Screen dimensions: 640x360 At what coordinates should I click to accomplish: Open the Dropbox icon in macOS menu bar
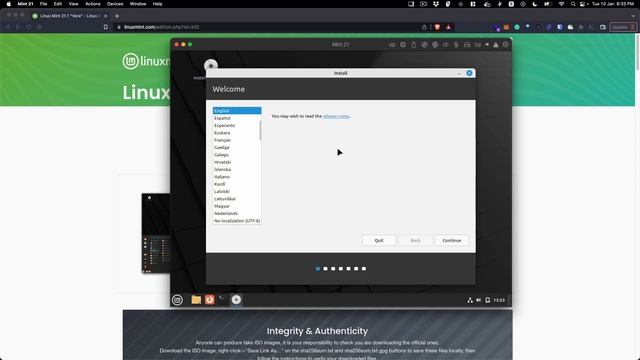pyautogui.click(x=436, y=4)
